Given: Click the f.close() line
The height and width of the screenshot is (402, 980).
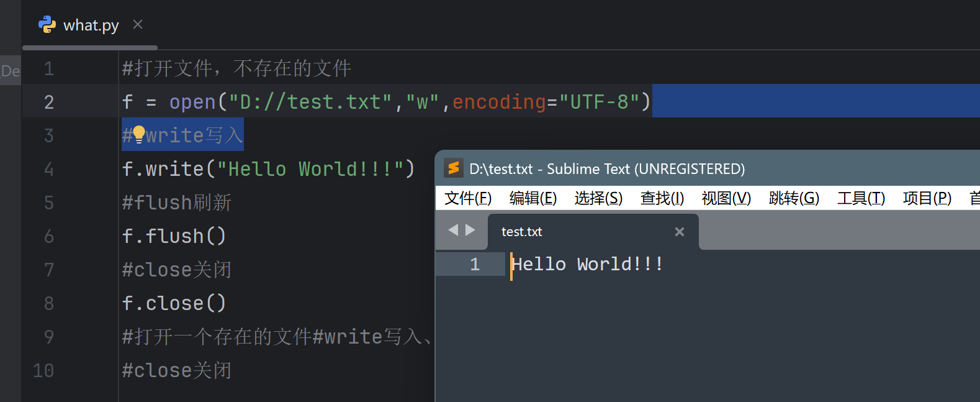Looking at the screenshot, I should 174,303.
